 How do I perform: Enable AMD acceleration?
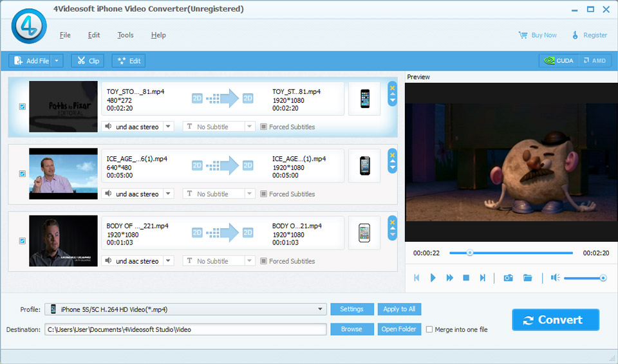pos(595,60)
